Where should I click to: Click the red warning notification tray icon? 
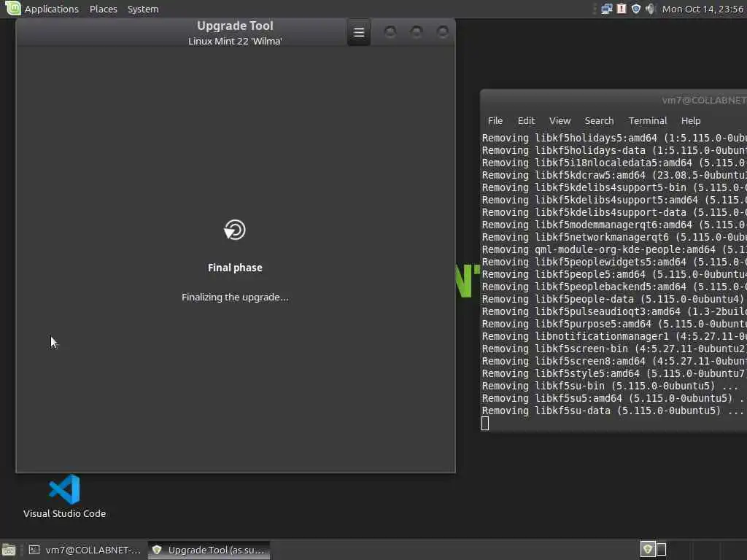pos(622,9)
